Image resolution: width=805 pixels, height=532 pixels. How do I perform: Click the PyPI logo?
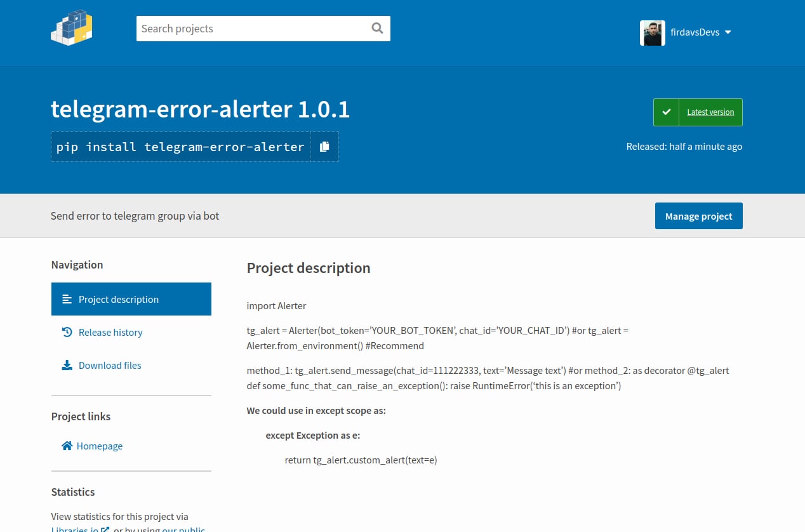tap(72, 27)
